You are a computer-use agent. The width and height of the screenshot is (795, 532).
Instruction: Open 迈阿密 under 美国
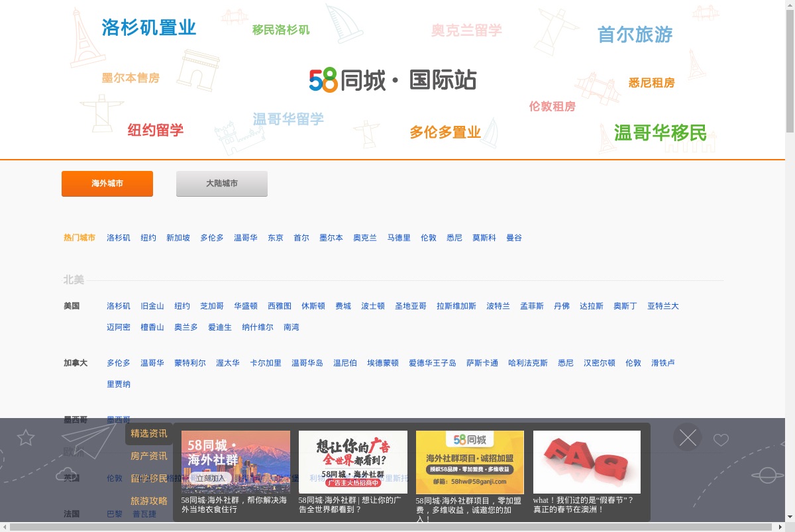(119, 327)
